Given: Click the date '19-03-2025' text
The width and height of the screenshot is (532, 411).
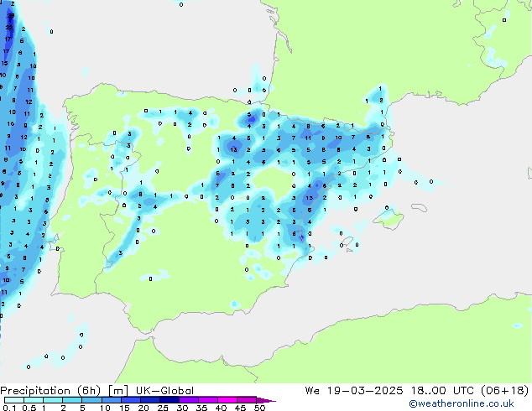Looking at the screenshot, I should click(x=365, y=391).
